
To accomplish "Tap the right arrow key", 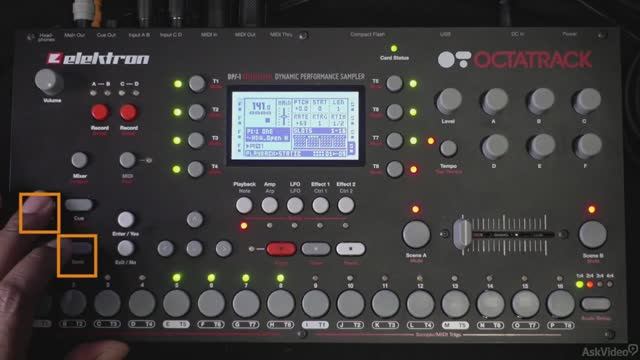I will [x=224, y=248].
